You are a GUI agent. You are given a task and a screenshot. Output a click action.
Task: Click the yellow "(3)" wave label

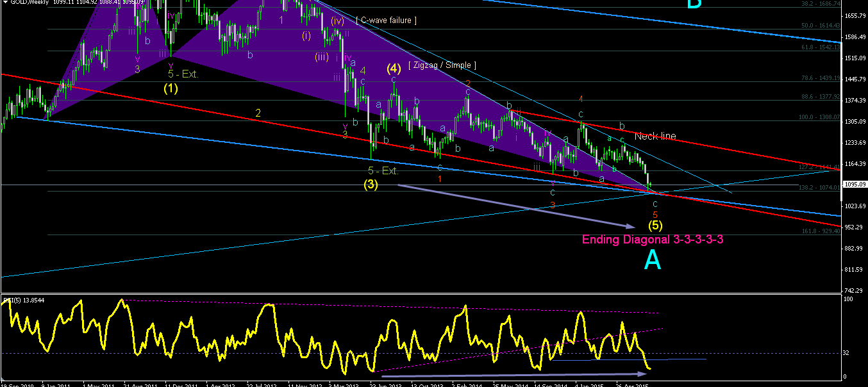371,185
